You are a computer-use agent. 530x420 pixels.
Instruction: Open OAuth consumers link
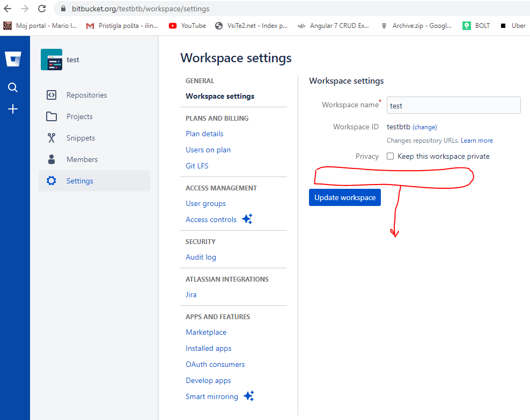[x=215, y=364]
